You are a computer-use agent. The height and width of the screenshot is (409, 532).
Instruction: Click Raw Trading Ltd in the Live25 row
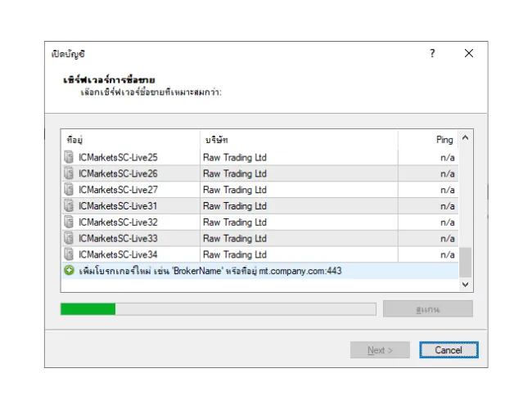point(235,157)
